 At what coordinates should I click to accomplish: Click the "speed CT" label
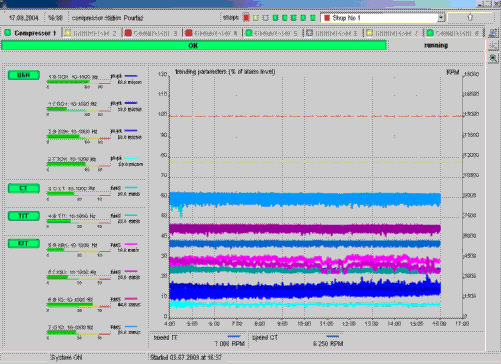(x=265, y=337)
